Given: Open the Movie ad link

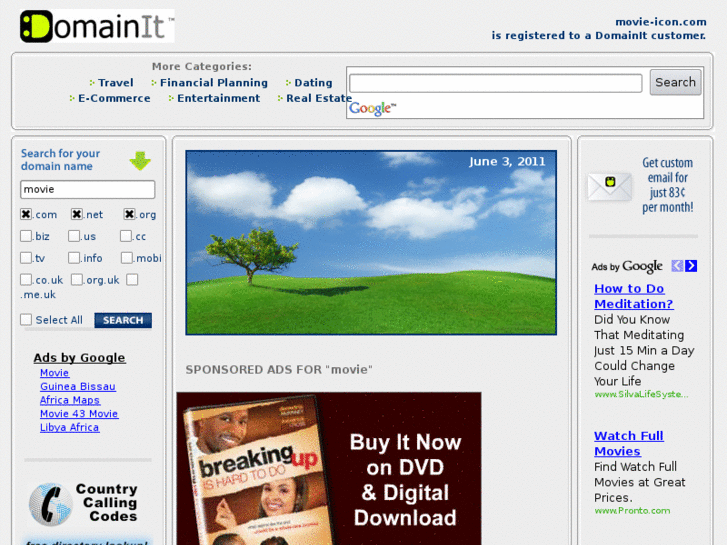Looking at the screenshot, I should tap(54, 373).
